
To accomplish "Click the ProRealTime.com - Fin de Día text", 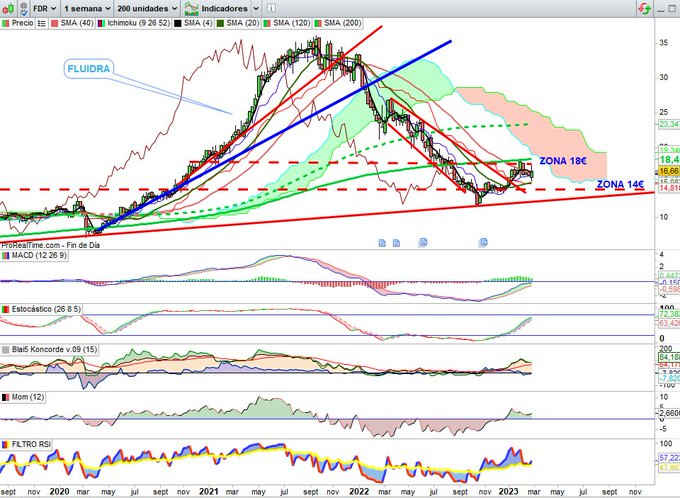I will pos(51,245).
